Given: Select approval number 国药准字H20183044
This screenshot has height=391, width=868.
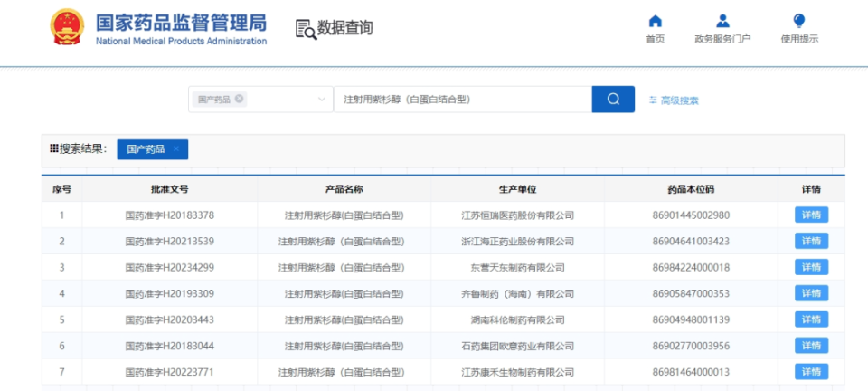Looking at the screenshot, I should (x=169, y=346).
